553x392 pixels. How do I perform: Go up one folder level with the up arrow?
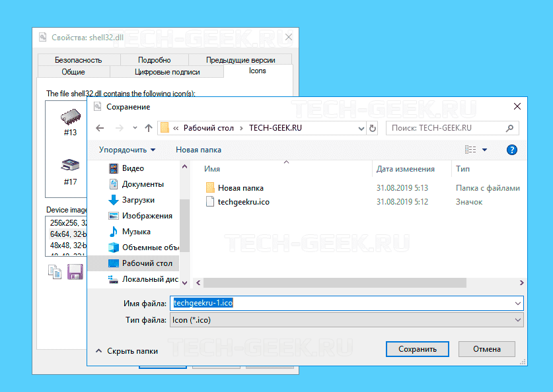tap(149, 128)
